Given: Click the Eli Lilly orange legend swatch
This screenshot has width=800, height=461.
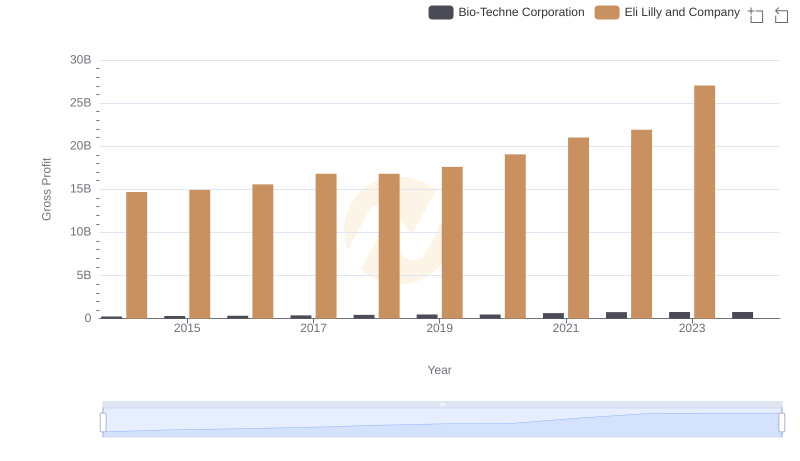Looking at the screenshot, I should pyautogui.click(x=607, y=12).
